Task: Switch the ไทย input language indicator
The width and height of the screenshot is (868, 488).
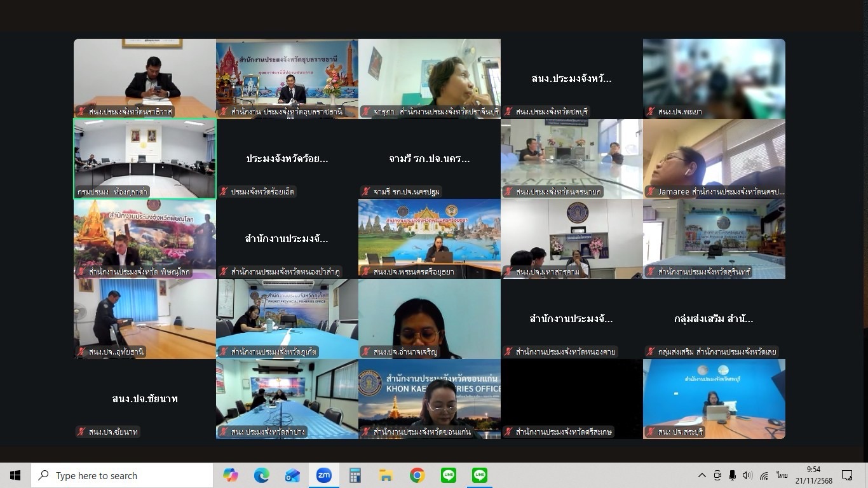Action: click(782, 475)
